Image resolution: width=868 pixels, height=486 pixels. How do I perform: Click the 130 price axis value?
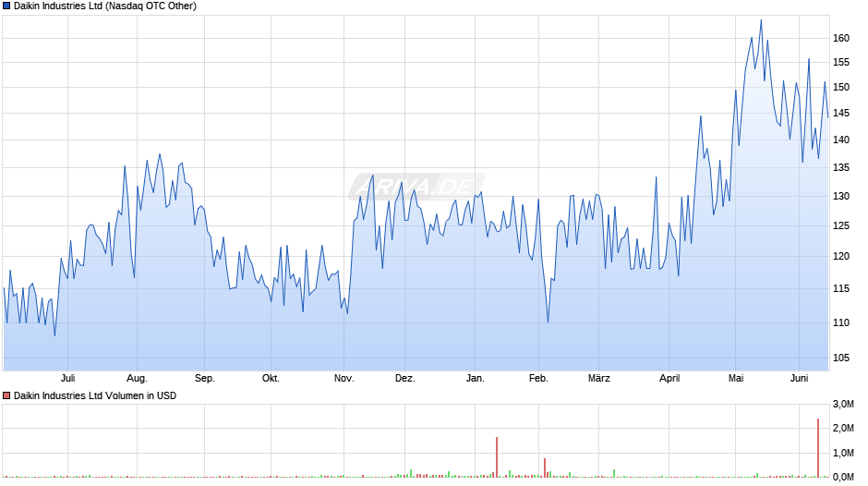pyautogui.click(x=841, y=197)
